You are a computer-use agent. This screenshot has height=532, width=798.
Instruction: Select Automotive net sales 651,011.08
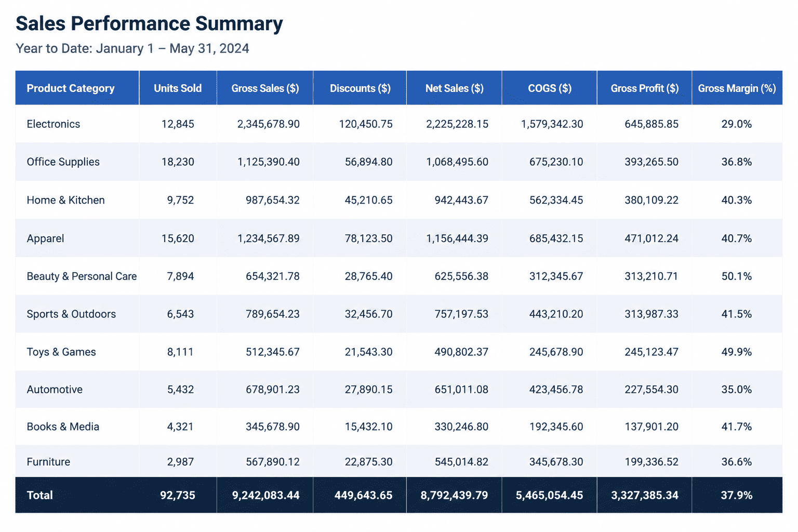point(461,390)
